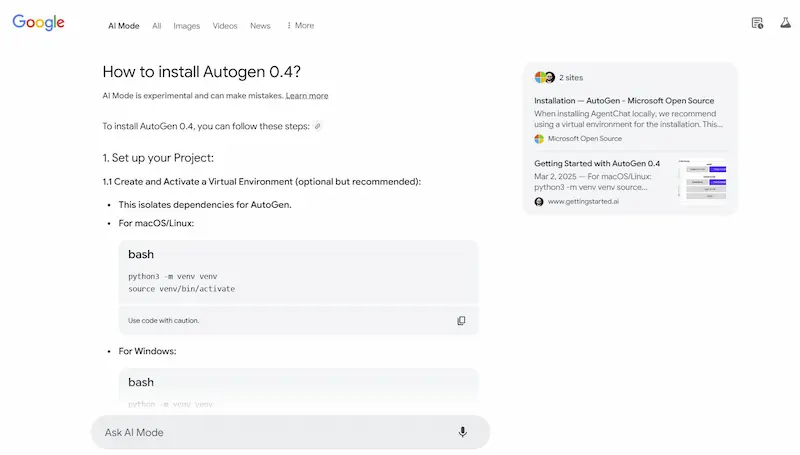Open the Learn more link
The image size is (800, 455).
[x=307, y=95]
